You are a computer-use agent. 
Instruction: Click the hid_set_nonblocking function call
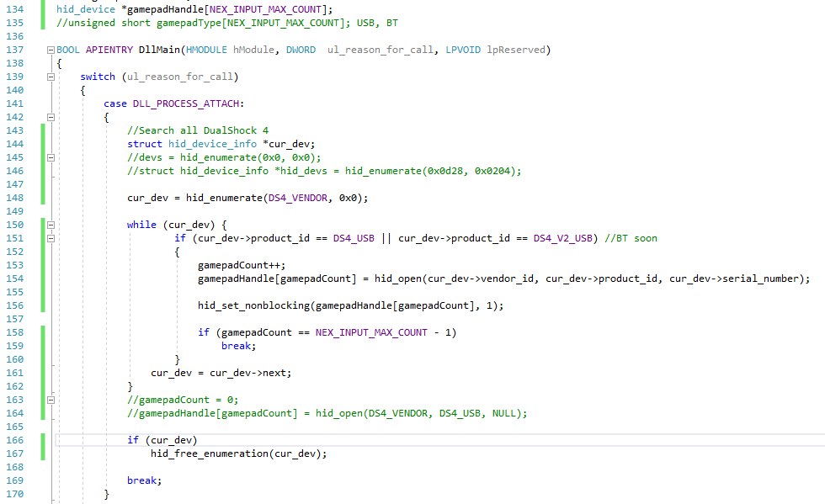pyautogui.click(x=253, y=305)
